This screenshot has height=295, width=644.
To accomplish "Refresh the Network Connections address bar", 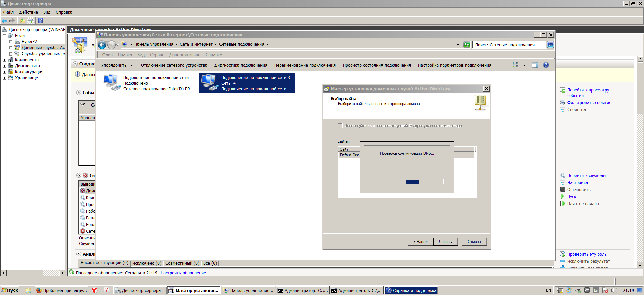I will [467, 45].
